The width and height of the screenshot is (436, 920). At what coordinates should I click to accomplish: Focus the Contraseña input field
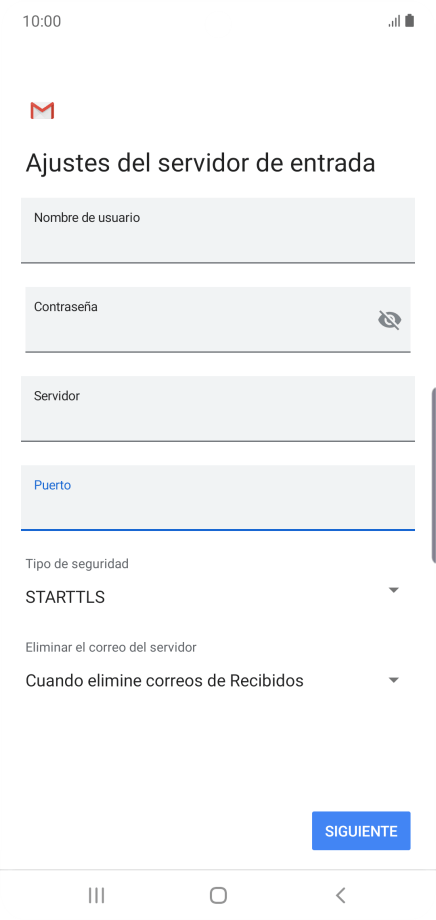click(218, 320)
